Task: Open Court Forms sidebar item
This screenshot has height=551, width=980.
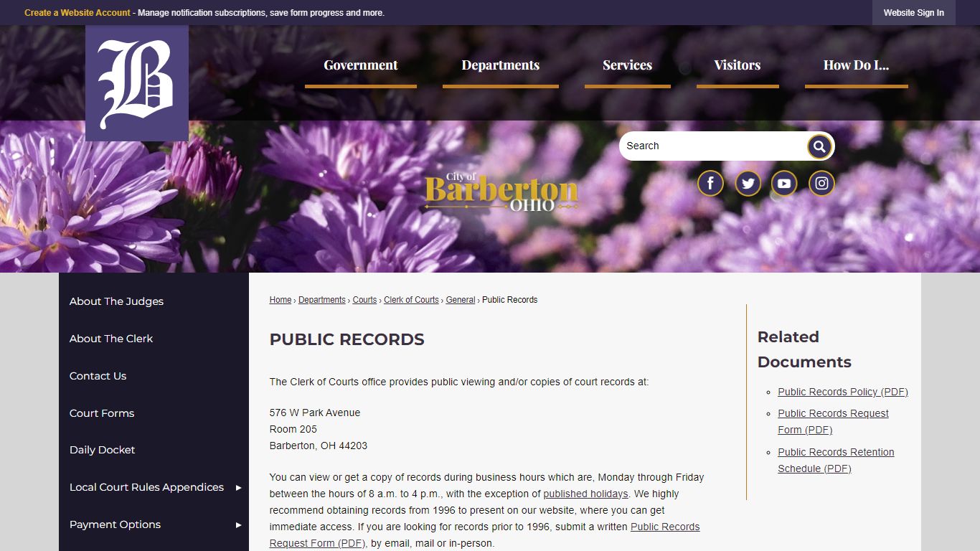Action: pos(102,413)
